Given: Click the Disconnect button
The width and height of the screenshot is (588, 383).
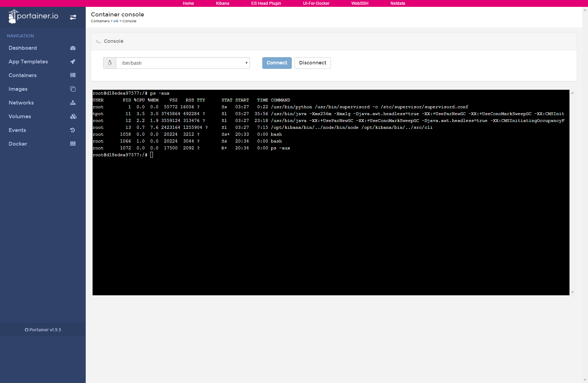Looking at the screenshot, I should pyautogui.click(x=313, y=63).
